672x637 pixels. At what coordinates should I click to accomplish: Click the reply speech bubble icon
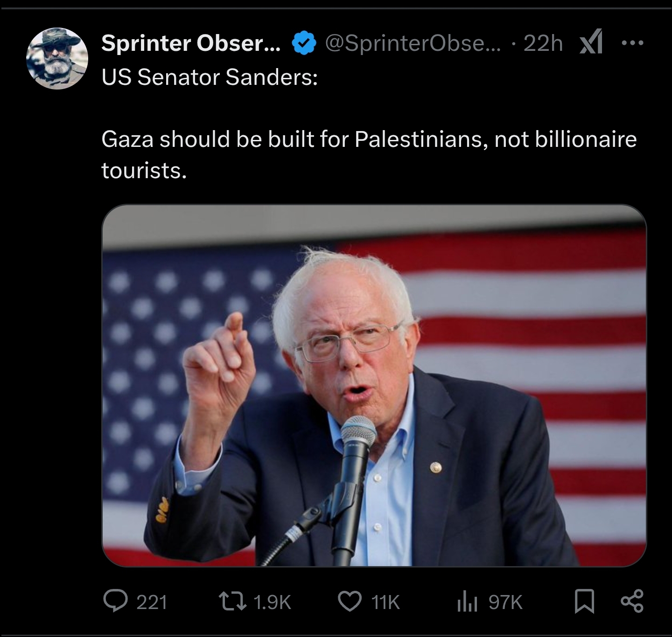[x=115, y=602]
